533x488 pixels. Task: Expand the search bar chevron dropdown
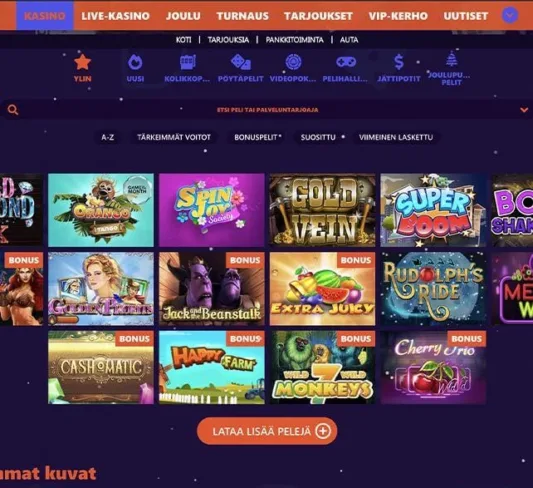coord(524,110)
